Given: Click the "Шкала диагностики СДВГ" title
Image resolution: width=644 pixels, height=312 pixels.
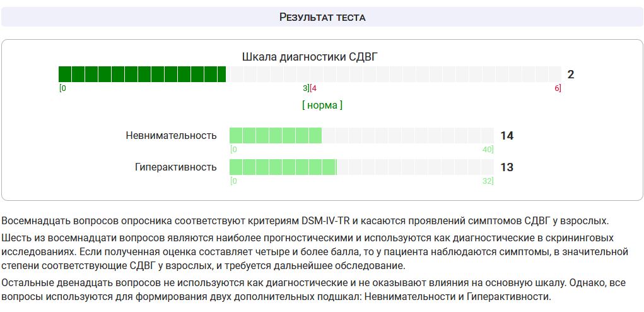Looking at the screenshot, I should point(310,57).
